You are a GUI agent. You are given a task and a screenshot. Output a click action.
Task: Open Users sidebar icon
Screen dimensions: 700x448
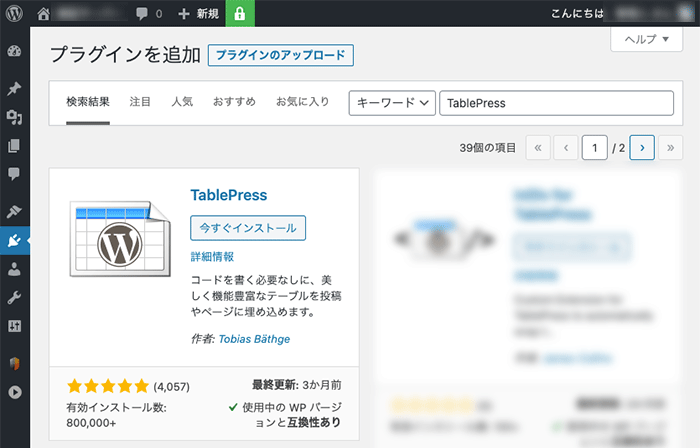coord(14,269)
